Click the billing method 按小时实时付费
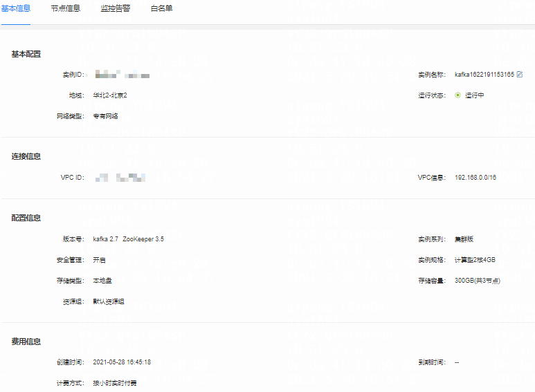The width and height of the screenshot is (535, 392). 115,383
